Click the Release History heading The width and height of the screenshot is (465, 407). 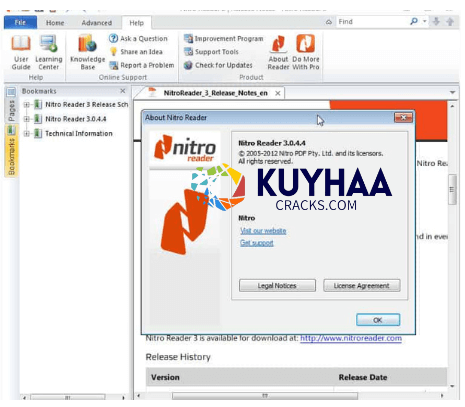[178, 357]
